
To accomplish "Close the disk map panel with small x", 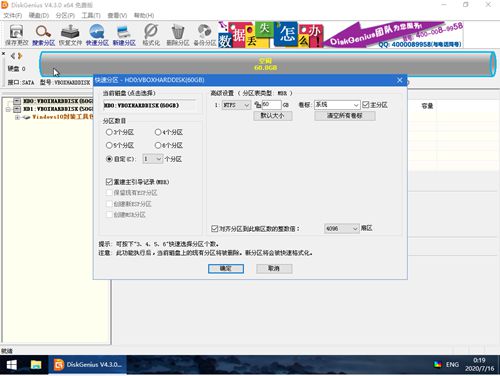I will coord(3,53).
